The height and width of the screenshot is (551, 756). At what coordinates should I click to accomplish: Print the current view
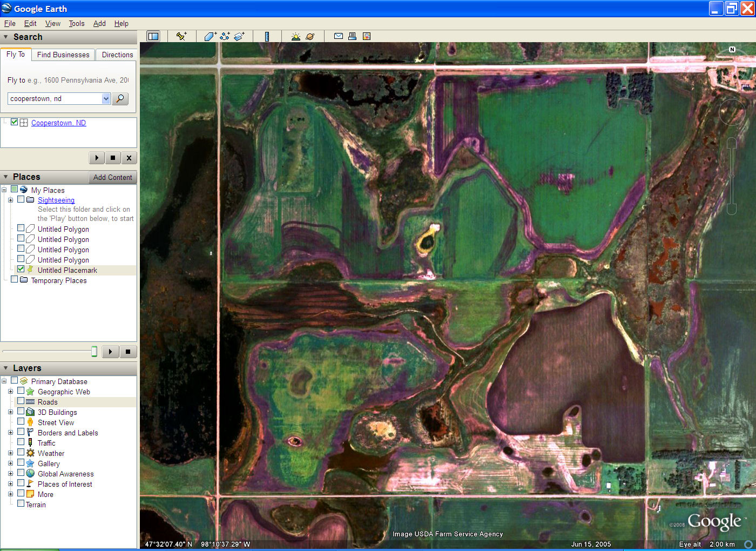click(x=352, y=36)
